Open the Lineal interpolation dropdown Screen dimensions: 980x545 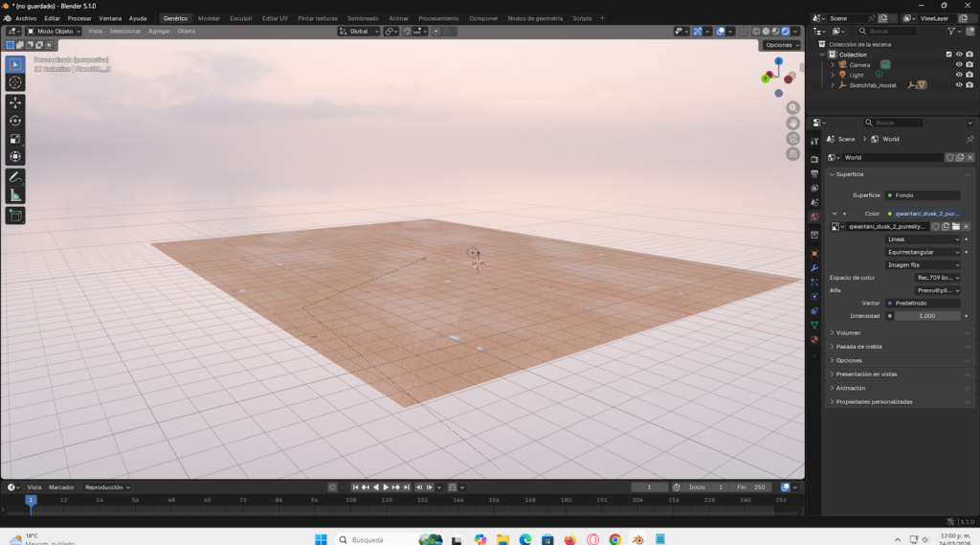click(923, 239)
